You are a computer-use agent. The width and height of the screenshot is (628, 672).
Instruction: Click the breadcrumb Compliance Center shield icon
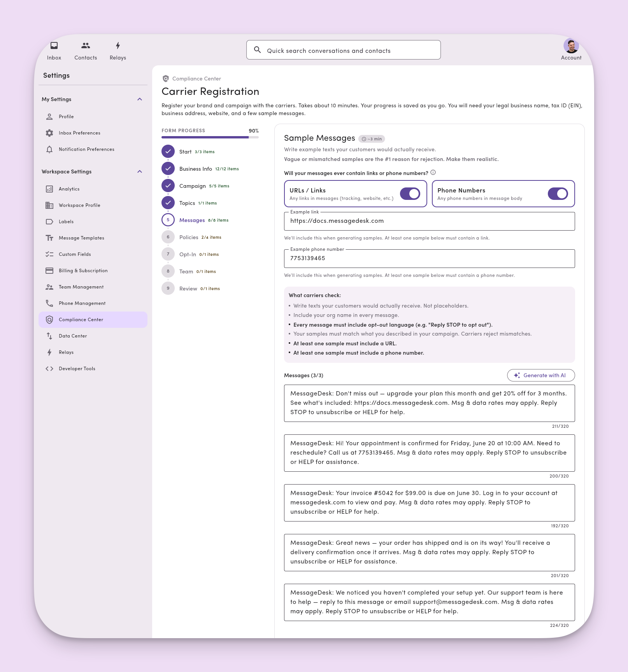point(166,79)
